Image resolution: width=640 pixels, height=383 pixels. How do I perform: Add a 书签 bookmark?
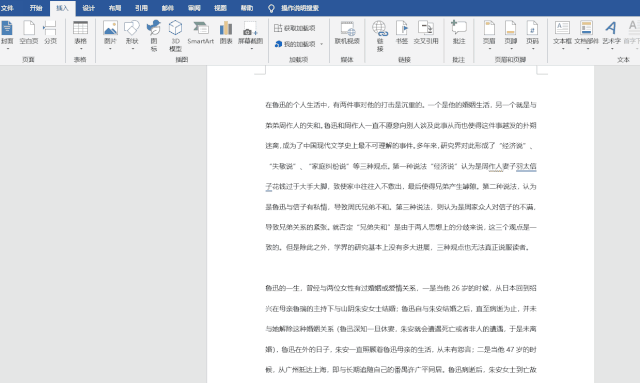pos(402,33)
